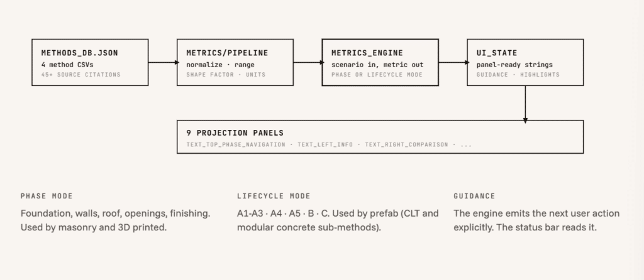
Task: Click the GUIDANCE column heading
Action: 474,196
